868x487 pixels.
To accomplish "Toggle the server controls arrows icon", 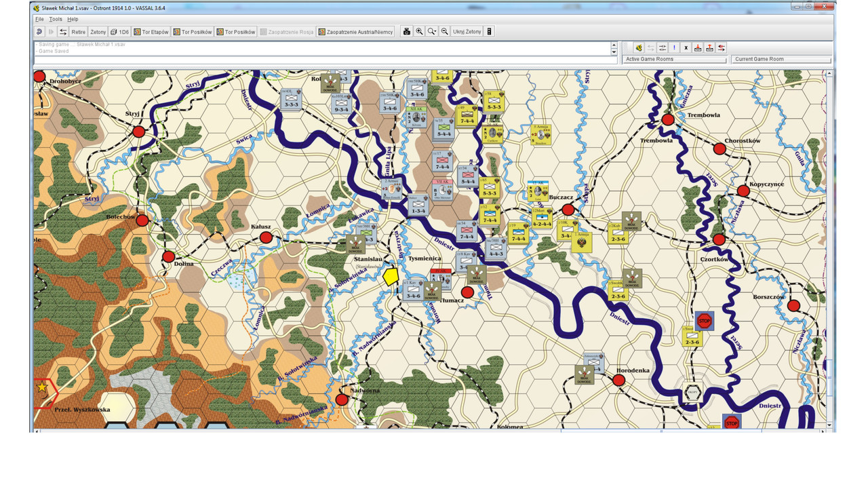I will pos(63,32).
